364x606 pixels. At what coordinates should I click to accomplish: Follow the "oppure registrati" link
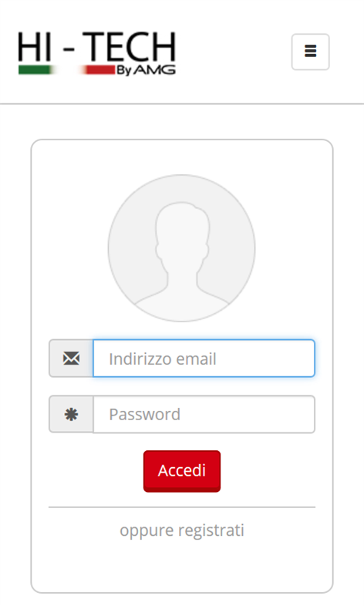(x=182, y=530)
